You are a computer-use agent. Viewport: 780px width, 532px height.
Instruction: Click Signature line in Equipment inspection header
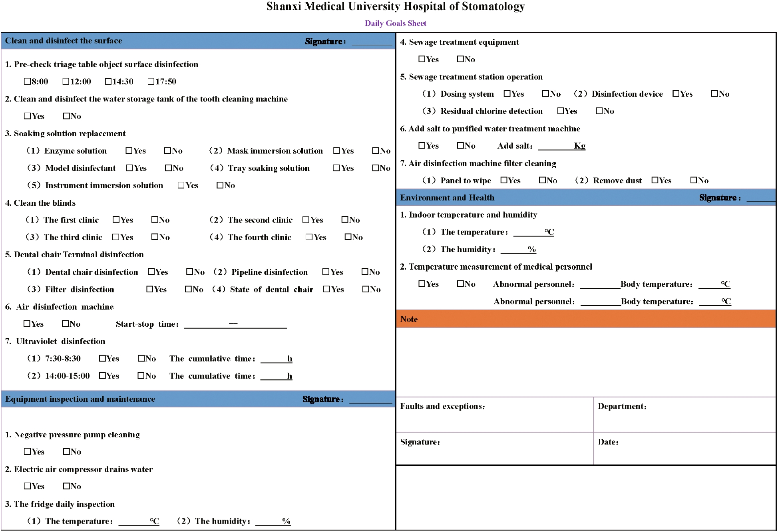(x=371, y=399)
